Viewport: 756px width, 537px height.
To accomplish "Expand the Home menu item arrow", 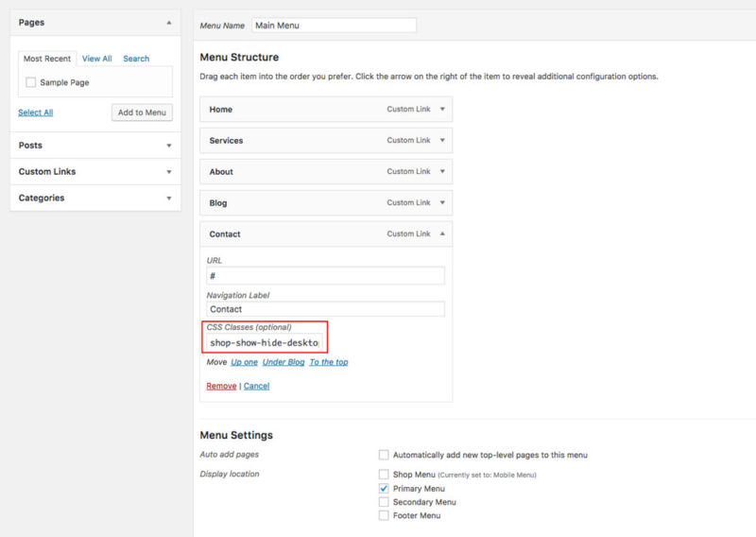I will pyautogui.click(x=441, y=110).
